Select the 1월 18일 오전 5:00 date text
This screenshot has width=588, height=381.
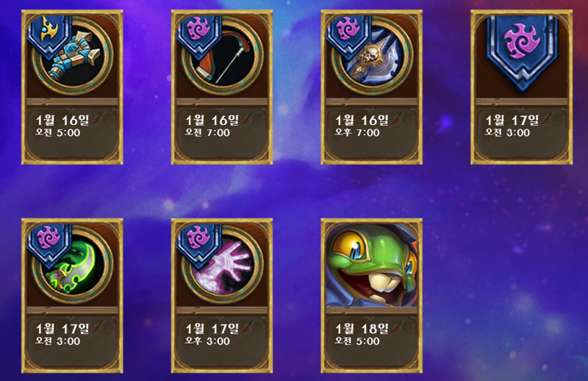pos(362,334)
